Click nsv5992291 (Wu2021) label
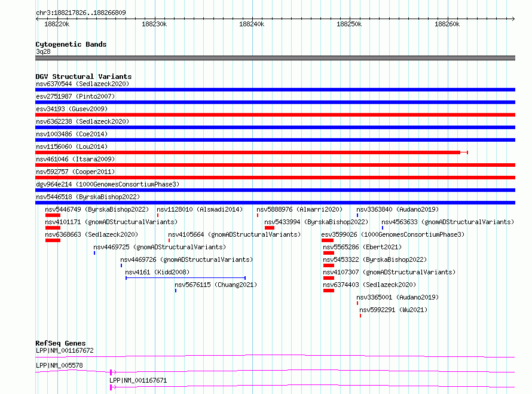 tap(393, 310)
